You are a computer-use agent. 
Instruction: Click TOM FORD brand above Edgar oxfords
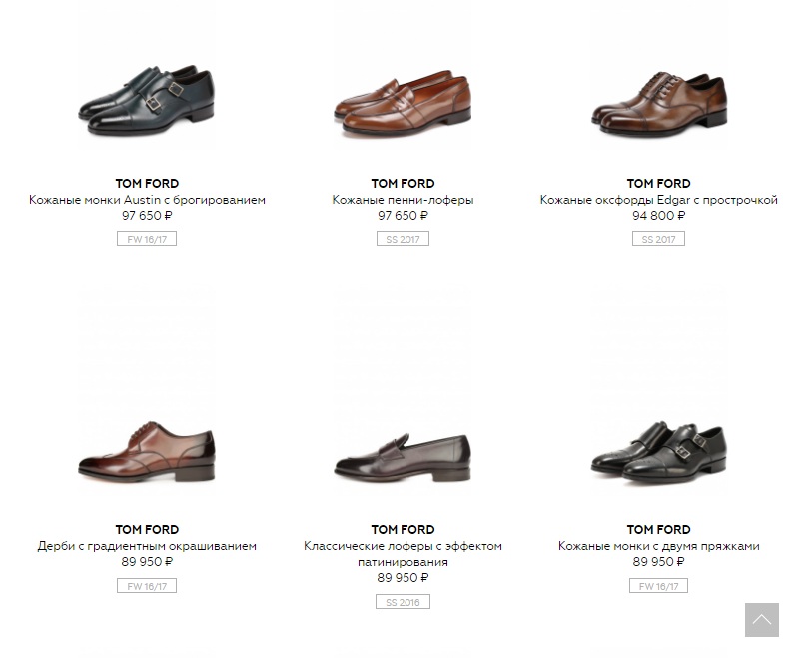[x=658, y=184]
